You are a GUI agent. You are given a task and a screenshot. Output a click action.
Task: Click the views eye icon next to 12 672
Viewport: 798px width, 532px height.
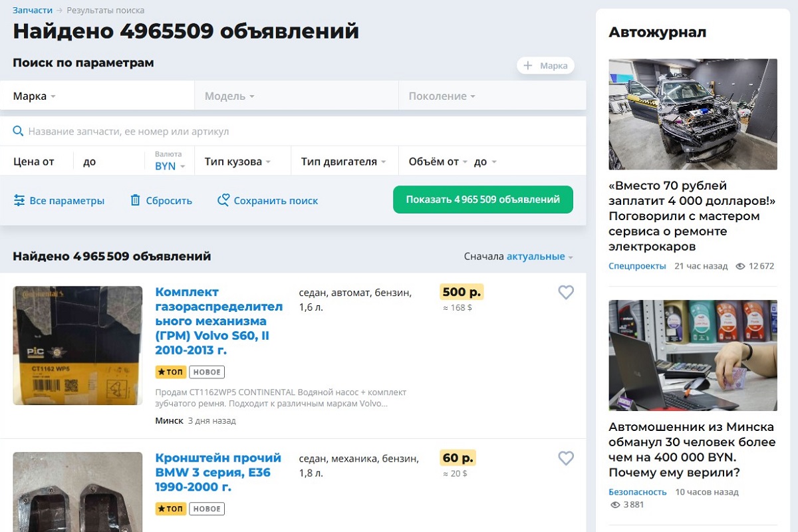tap(740, 266)
